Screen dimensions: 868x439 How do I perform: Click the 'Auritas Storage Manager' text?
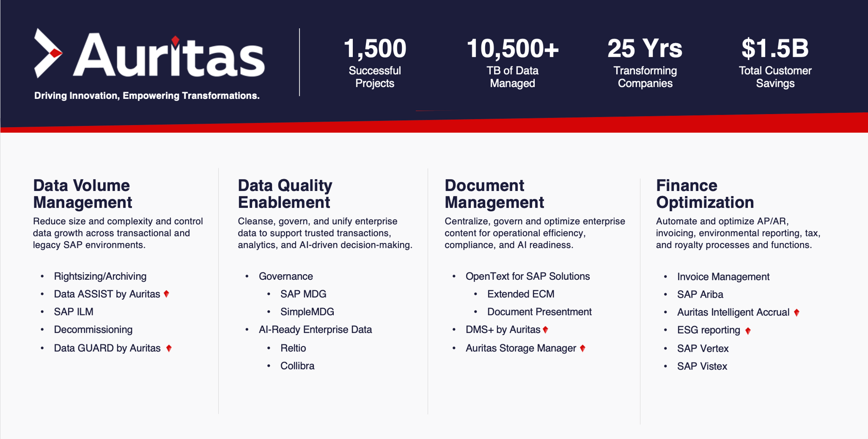(x=521, y=348)
